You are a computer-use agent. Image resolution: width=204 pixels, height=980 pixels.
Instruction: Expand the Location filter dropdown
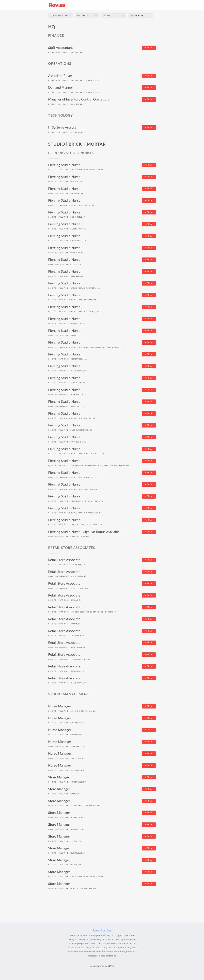[87, 16]
